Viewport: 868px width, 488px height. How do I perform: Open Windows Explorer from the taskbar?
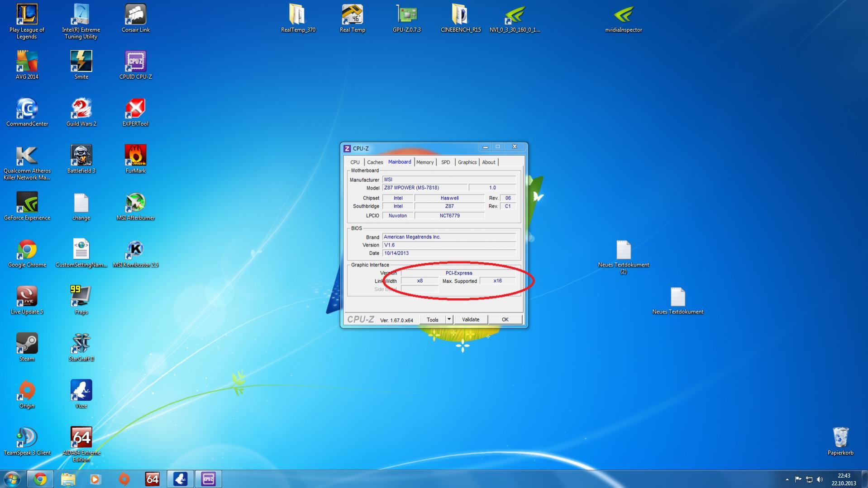pyautogui.click(x=68, y=479)
